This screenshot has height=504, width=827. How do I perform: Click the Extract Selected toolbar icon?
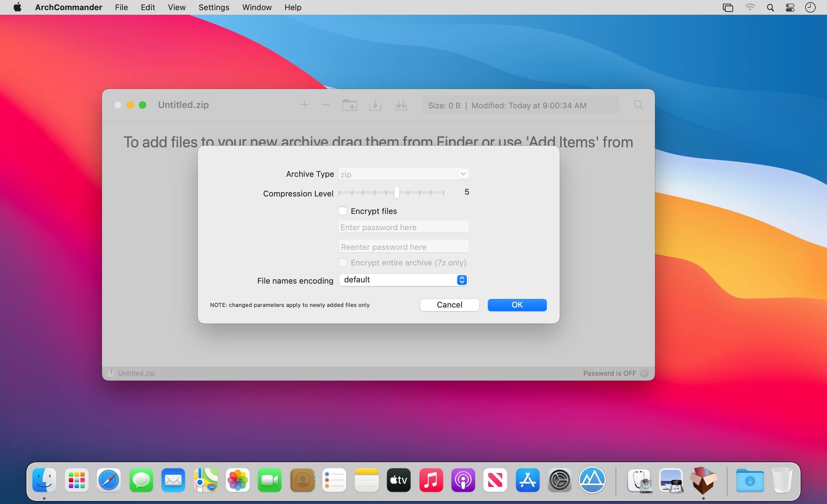(x=375, y=105)
